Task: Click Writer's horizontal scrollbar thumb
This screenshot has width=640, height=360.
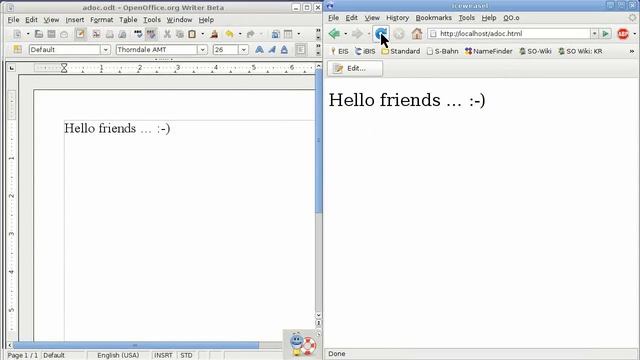Action: coord(136,345)
